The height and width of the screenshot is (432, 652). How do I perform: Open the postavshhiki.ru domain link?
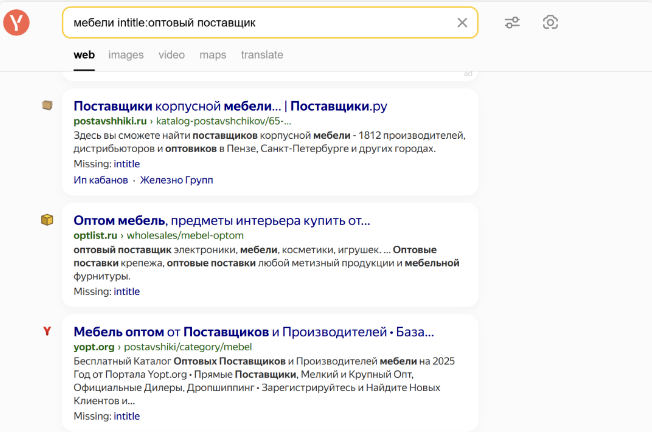click(x=110, y=121)
